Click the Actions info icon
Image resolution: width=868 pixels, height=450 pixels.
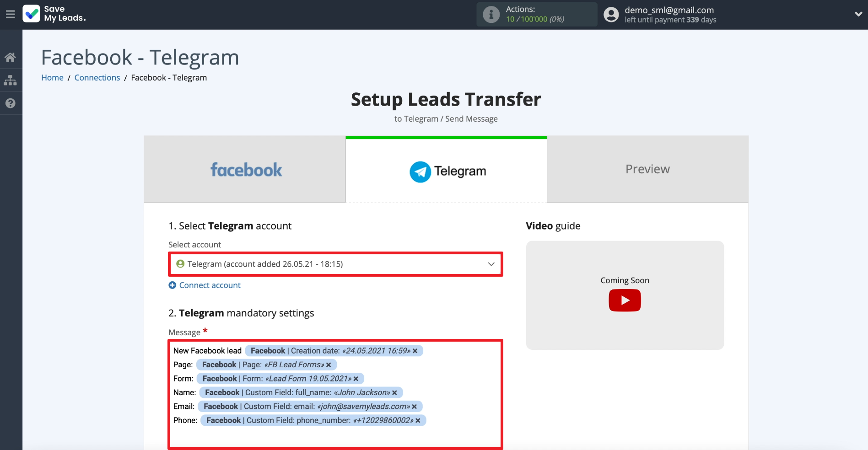pyautogui.click(x=491, y=15)
